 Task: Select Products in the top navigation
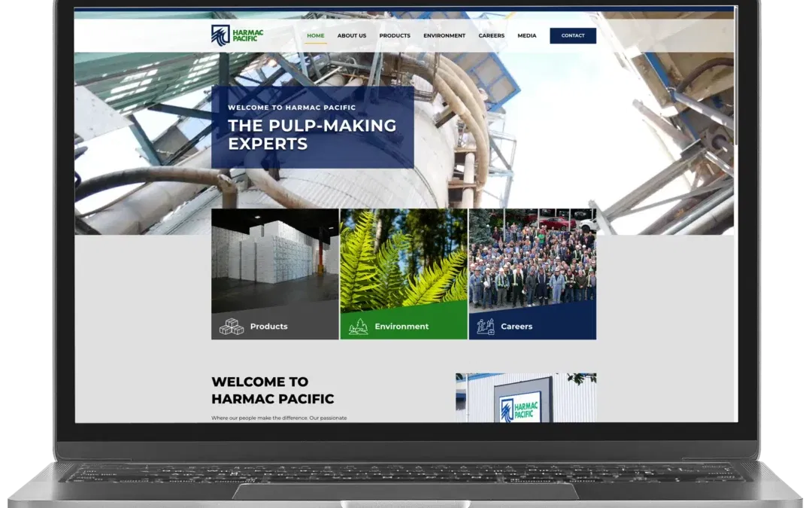395,35
